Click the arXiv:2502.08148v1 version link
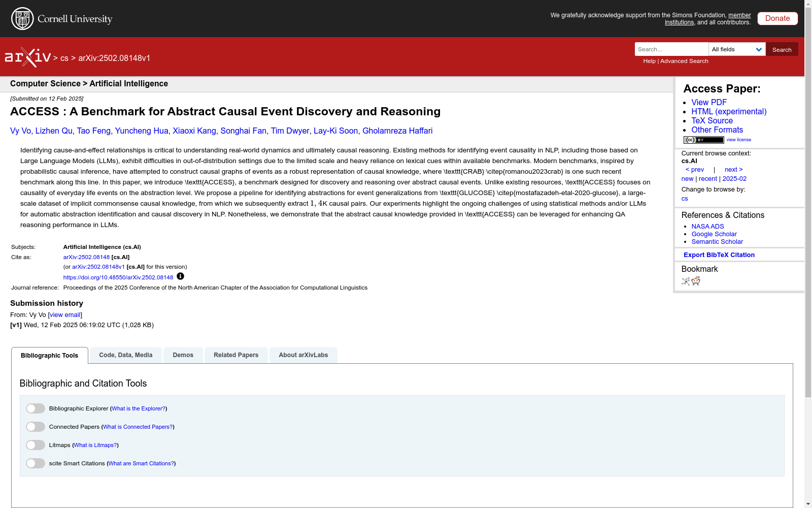 point(98,267)
